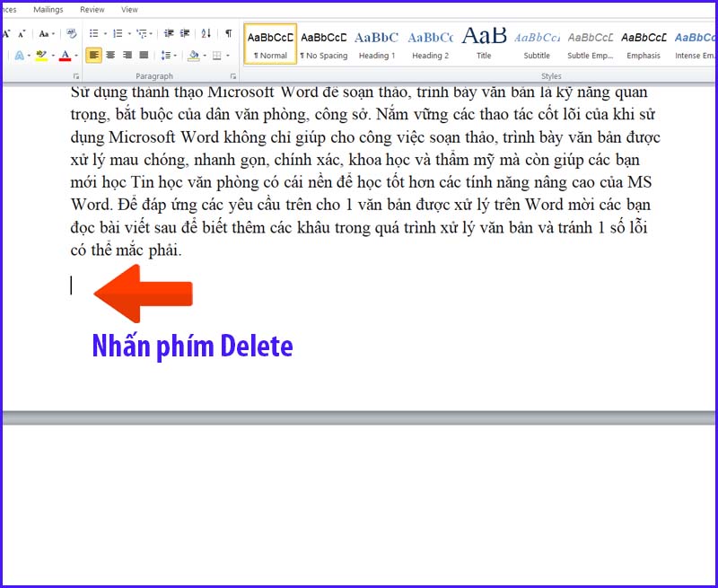Toggle Justify alignment

tap(144, 55)
